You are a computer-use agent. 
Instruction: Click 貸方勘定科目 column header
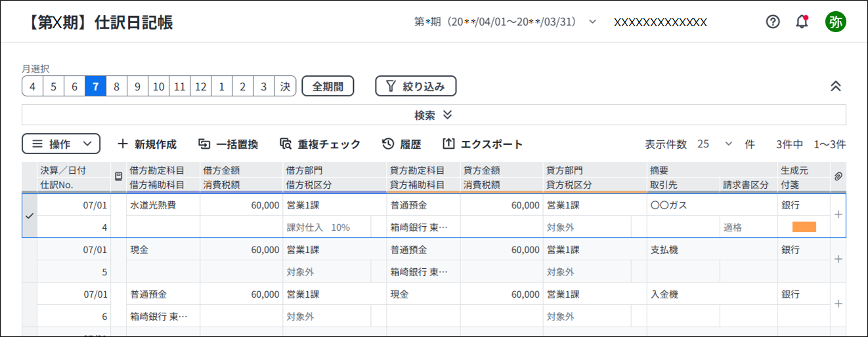point(423,170)
